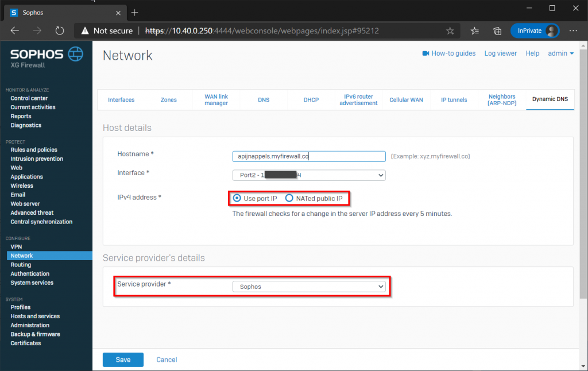This screenshot has width=588, height=371.
Task: Open the Cellular WAN tab
Action: (406, 100)
